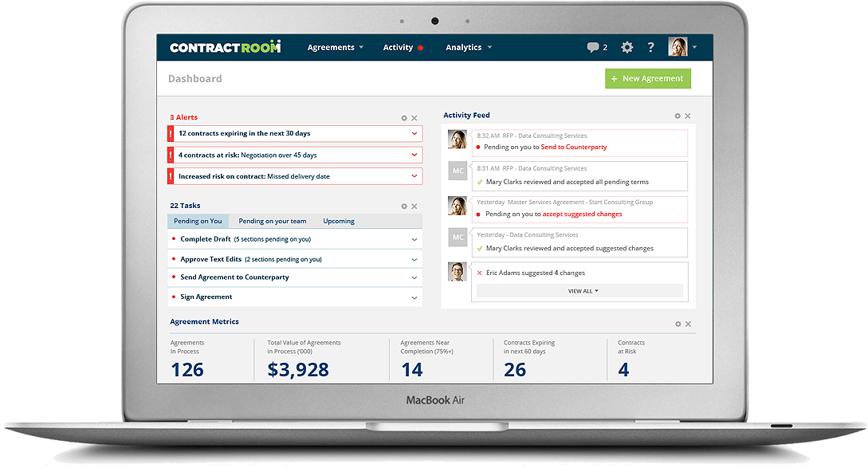Click the $3,928 total value metric

pos(298,369)
